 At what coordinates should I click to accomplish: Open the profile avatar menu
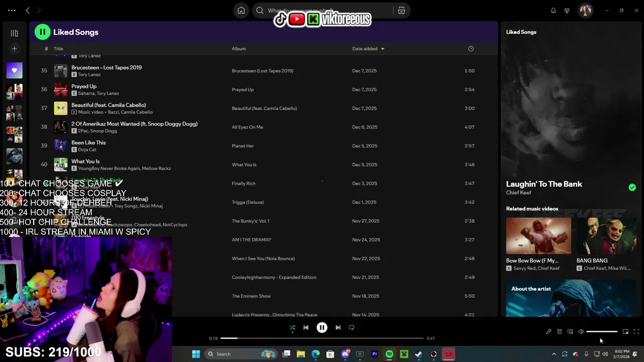[585, 11]
